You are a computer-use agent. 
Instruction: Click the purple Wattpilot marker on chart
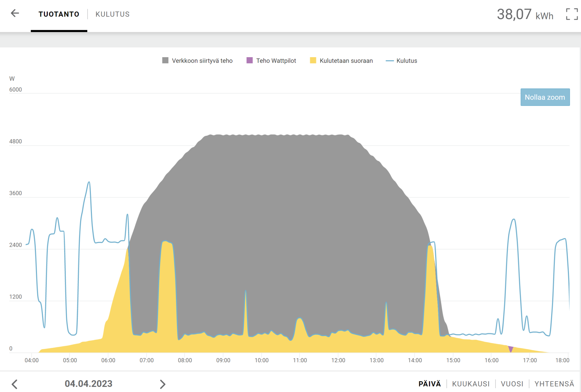(x=511, y=349)
